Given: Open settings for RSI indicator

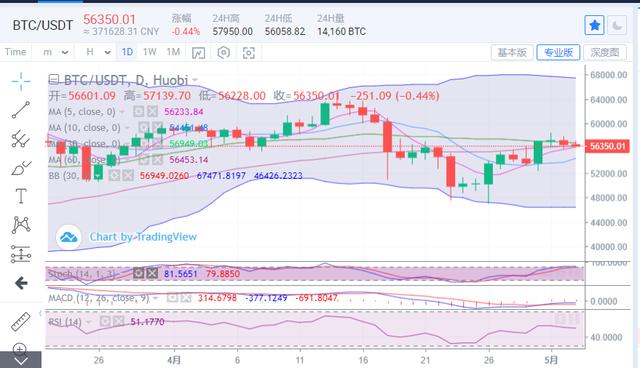Looking at the screenshot, I should [x=105, y=321].
